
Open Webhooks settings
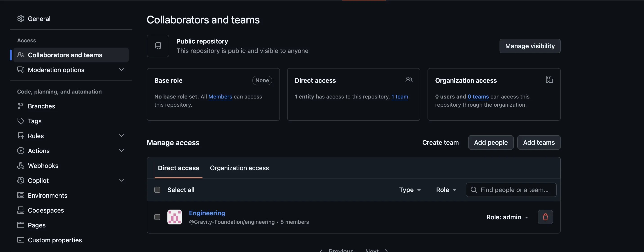point(71,166)
